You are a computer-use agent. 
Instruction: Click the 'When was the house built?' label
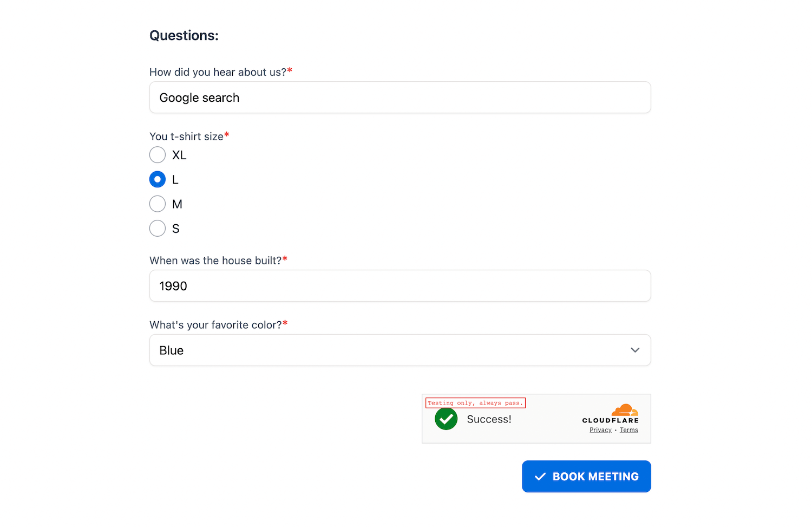(215, 261)
